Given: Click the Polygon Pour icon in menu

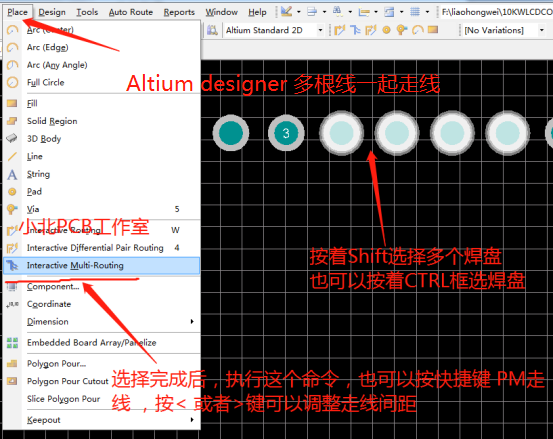Looking at the screenshot, I should pos(12,363).
